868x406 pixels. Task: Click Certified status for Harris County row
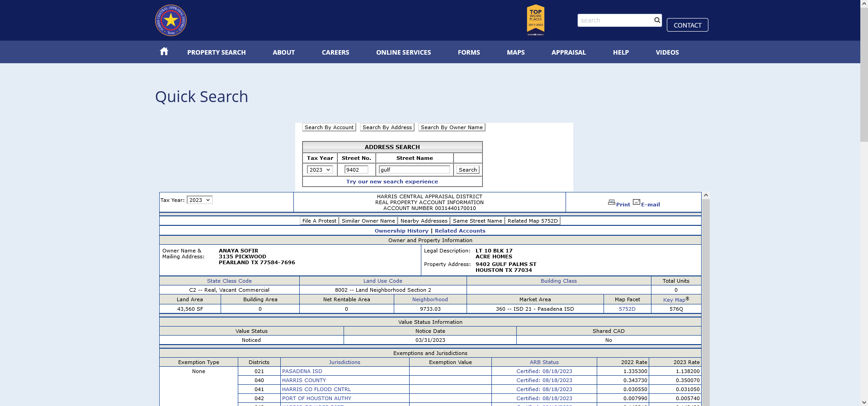(x=544, y=380)
